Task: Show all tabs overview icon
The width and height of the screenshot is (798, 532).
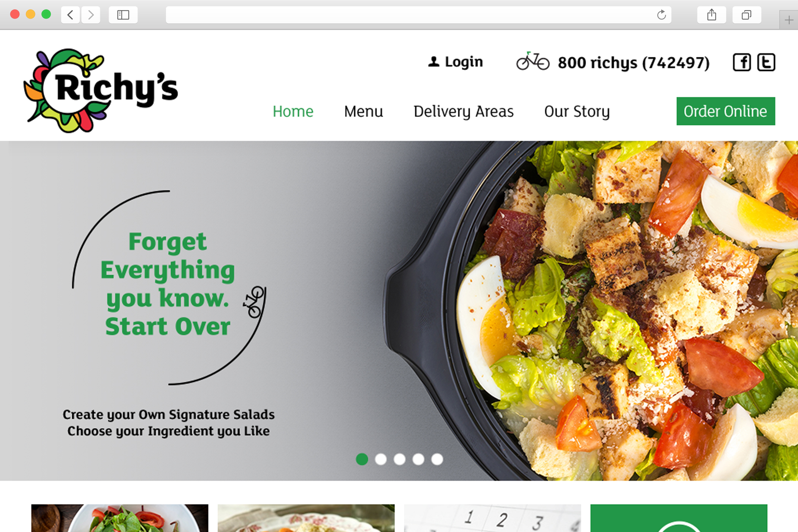Action: pyautogui.click(x=747, y=15)
